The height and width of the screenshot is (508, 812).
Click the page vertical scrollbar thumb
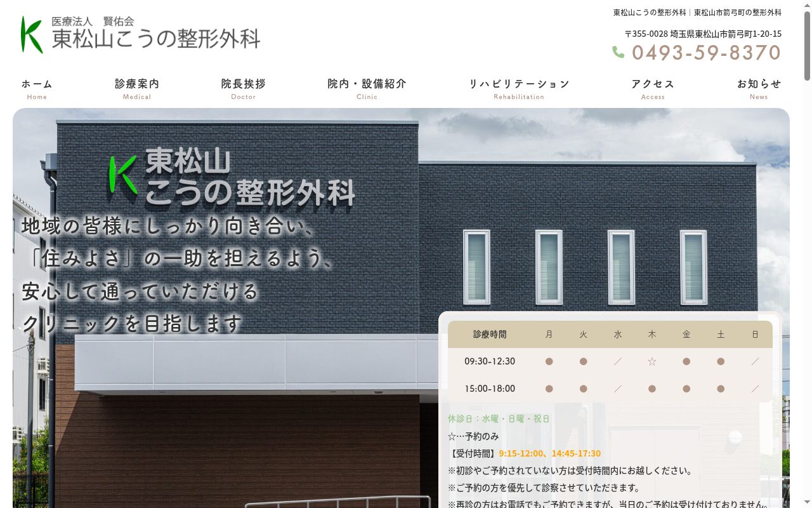(x=807, y=44)
